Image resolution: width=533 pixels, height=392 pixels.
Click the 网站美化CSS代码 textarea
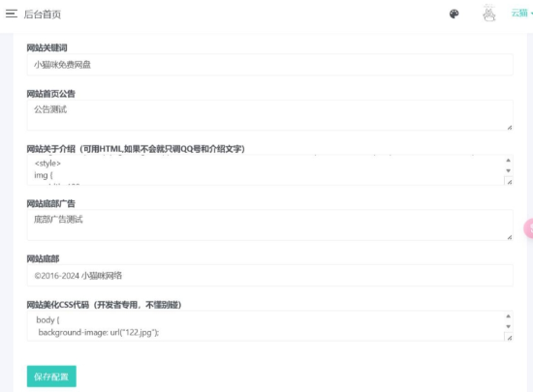(266, 326)
